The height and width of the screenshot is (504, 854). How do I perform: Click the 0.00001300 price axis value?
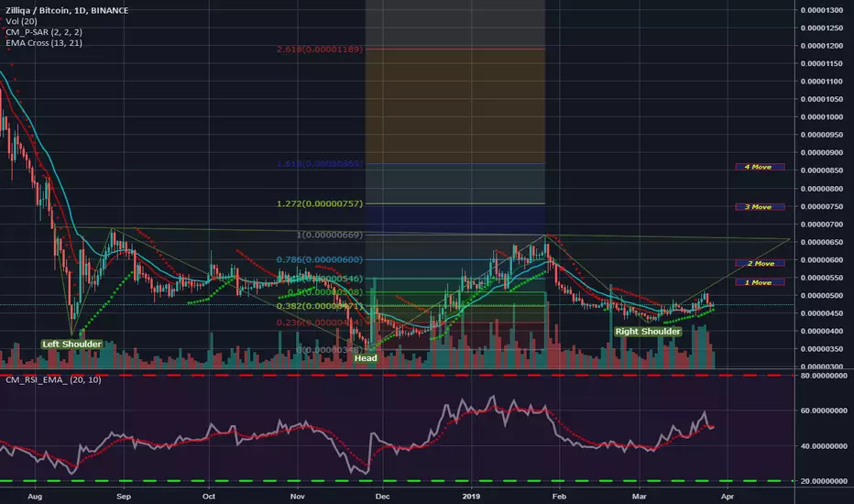point(821,10)
